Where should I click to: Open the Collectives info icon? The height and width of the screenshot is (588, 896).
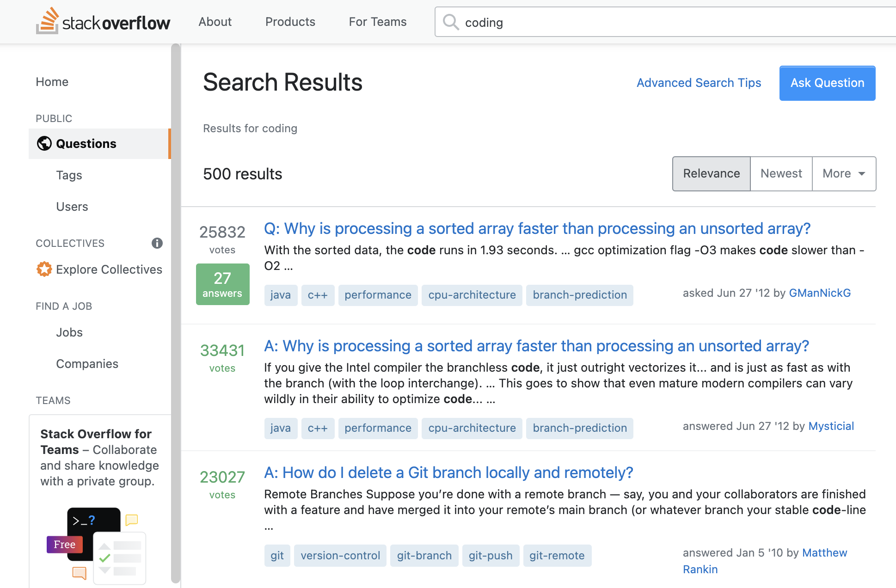(x=157, y=243)
